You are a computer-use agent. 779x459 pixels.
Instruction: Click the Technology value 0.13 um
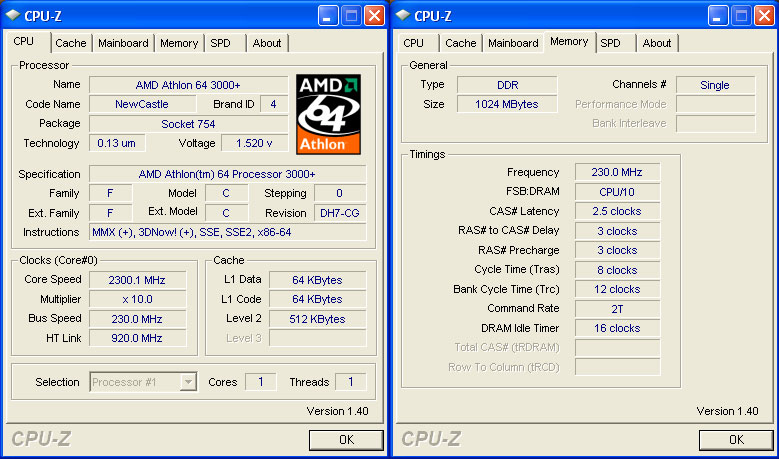coord(117,143)
